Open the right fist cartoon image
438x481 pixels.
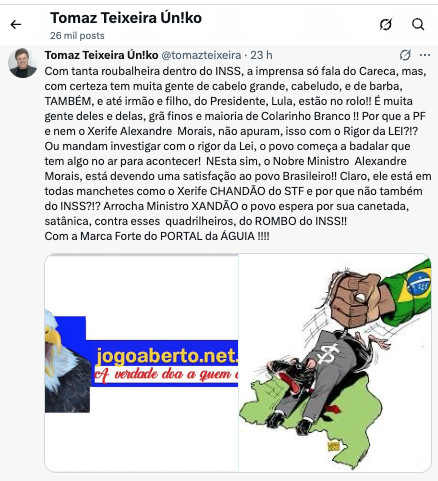pyautogui.click(x=335, y=363)
